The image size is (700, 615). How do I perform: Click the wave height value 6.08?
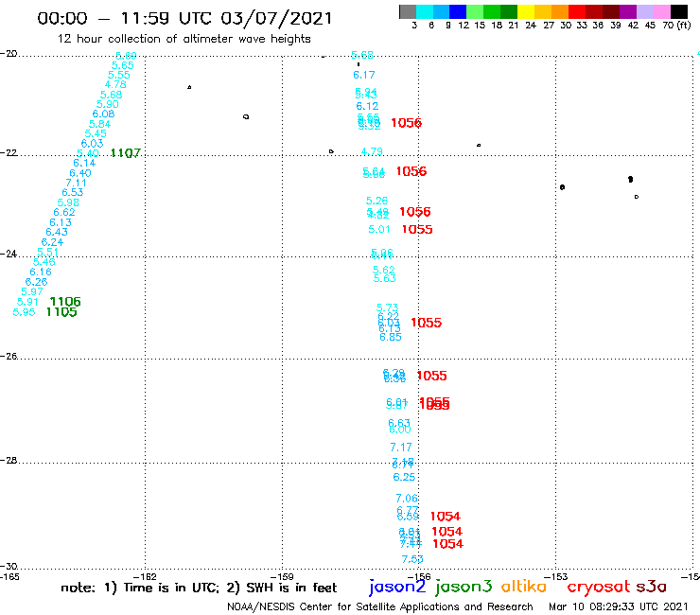[103, 114]
